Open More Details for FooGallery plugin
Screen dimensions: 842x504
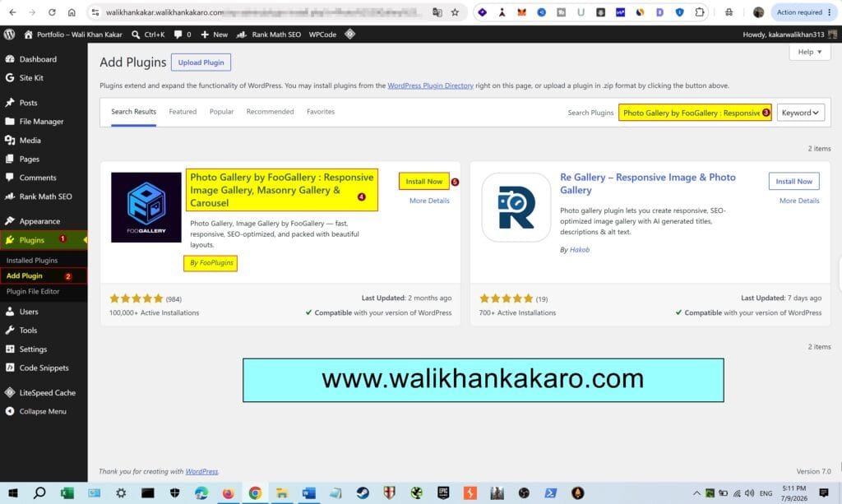(429, 201)
